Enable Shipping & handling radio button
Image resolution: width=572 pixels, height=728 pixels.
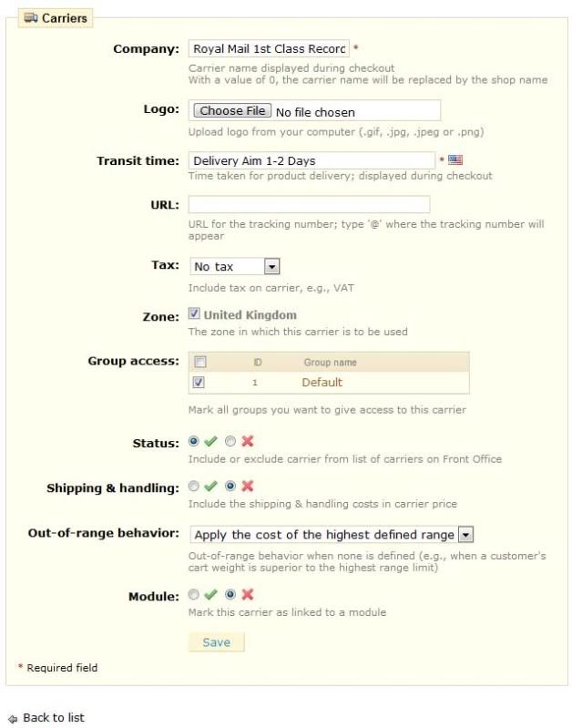point(194,487)
